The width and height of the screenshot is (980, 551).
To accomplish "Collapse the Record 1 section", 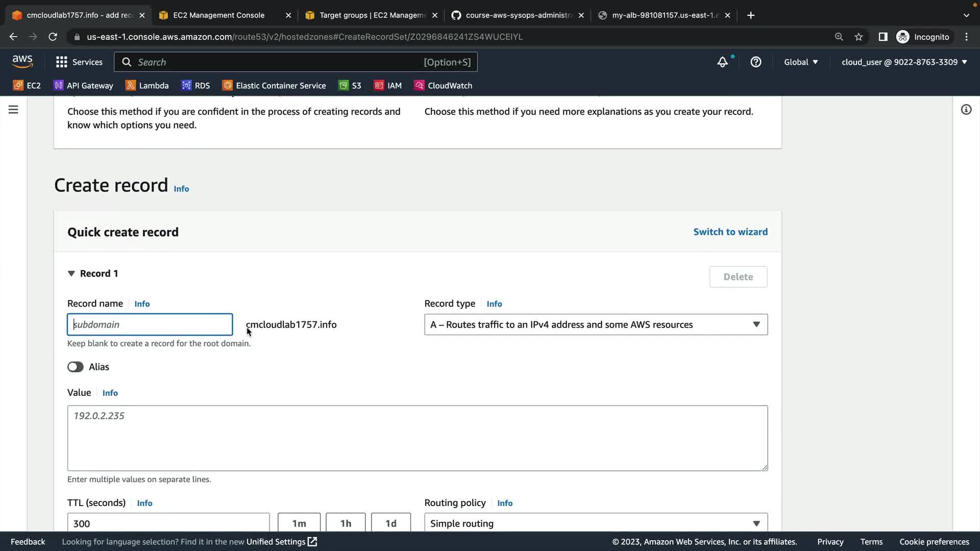I will click(71, 273).
